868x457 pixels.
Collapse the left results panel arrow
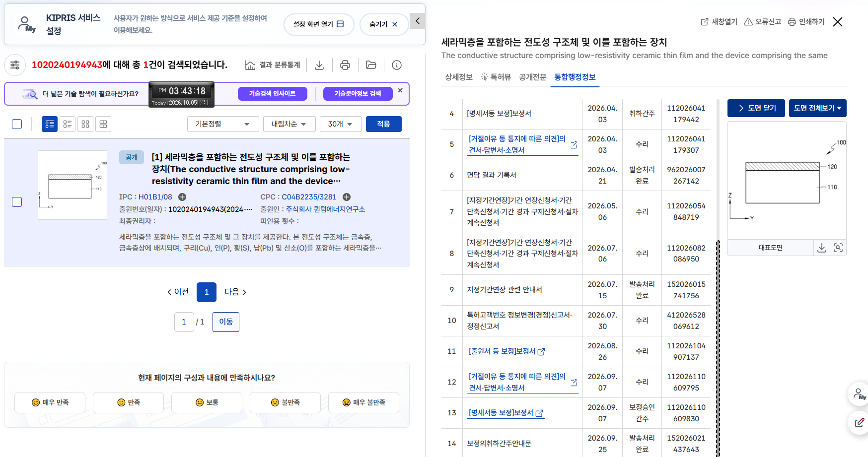click(418, 21)
